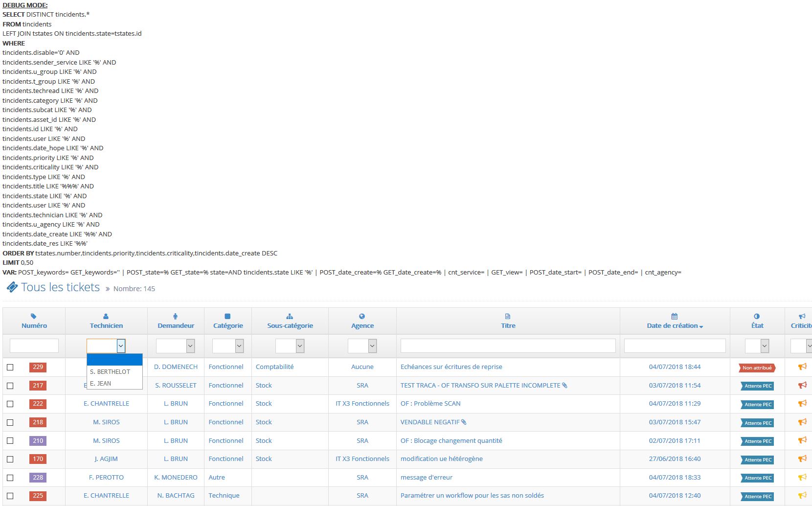Click the Numéro filter input field
Image resolution: width=812 pixels, height=506 pixels.
point(34,345)
